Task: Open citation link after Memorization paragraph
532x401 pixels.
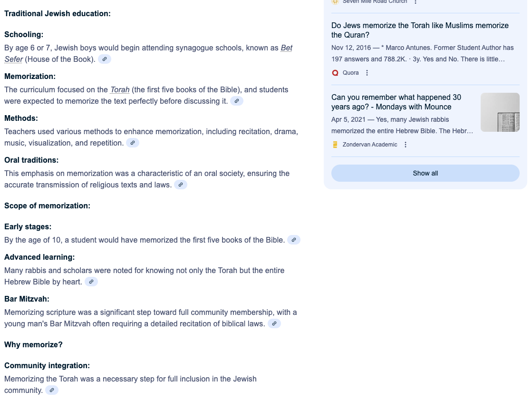Action: point(237,101)
